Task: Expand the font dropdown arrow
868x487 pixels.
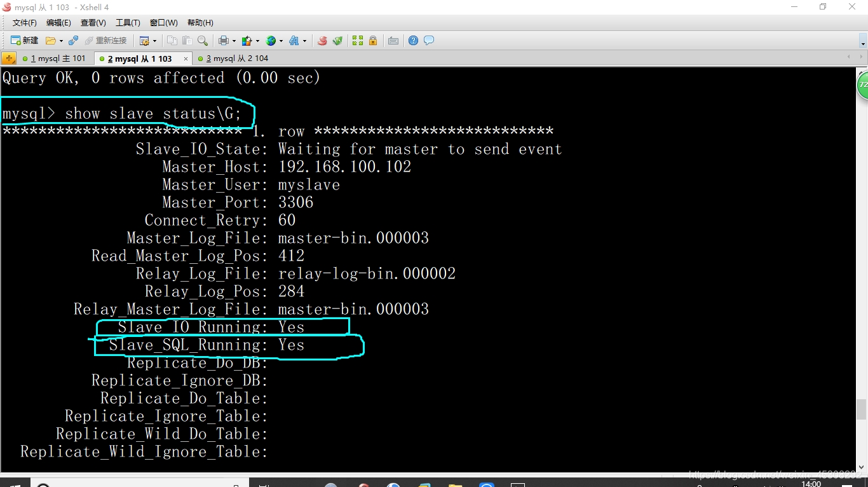Action: pyautogui.click(x=304, y=41)
